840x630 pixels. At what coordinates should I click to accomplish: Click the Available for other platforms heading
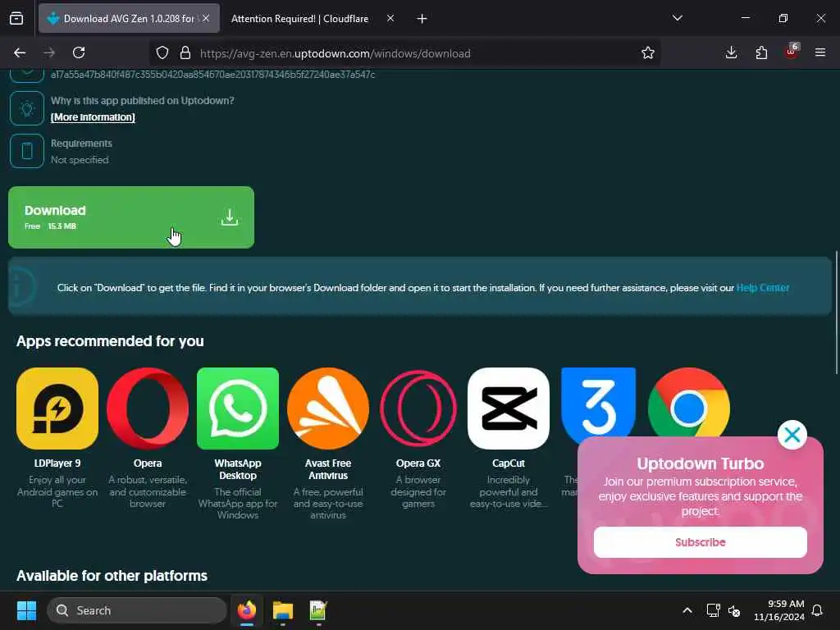[x=112, y=576]
